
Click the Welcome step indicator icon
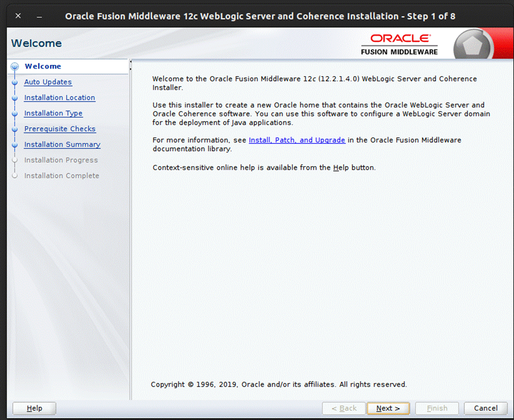click(x=15, y=66)
